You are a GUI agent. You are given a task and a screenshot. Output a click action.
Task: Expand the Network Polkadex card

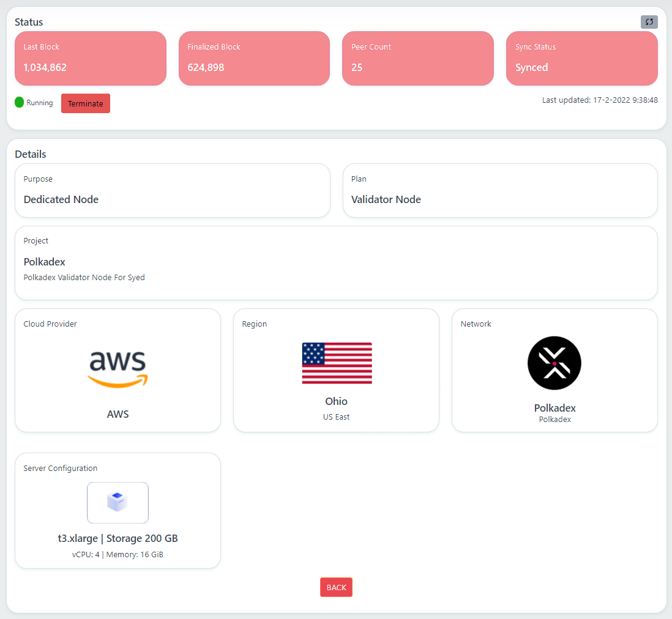[x=554, y=370]
